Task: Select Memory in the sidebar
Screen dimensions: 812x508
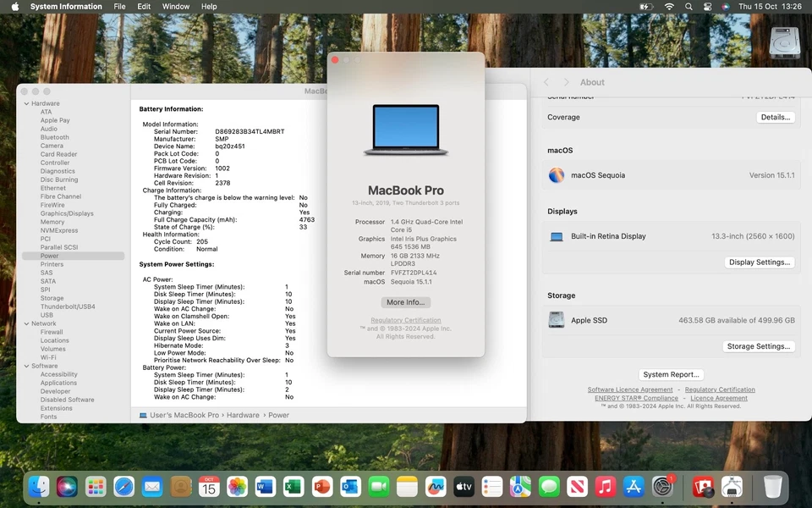Action: click(x=52, y=222)
